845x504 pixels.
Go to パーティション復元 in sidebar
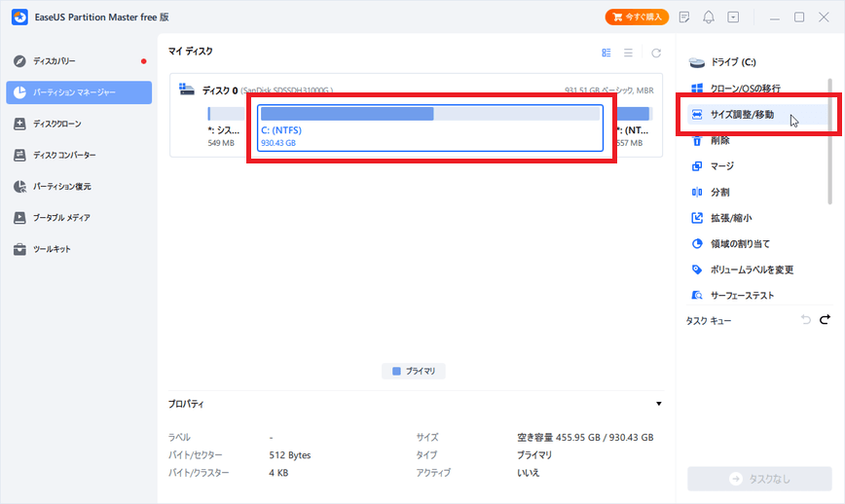point(62,186)
